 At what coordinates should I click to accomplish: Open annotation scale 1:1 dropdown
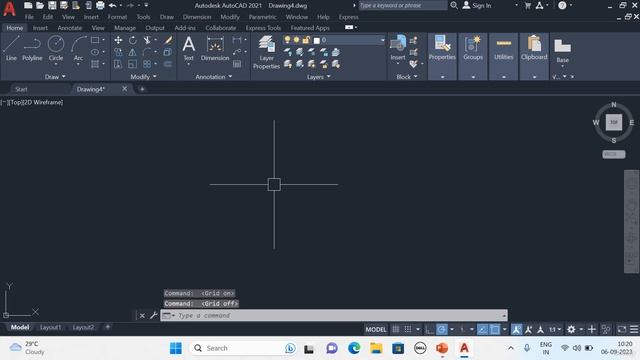pyautogui.click(x=555, y=329)
